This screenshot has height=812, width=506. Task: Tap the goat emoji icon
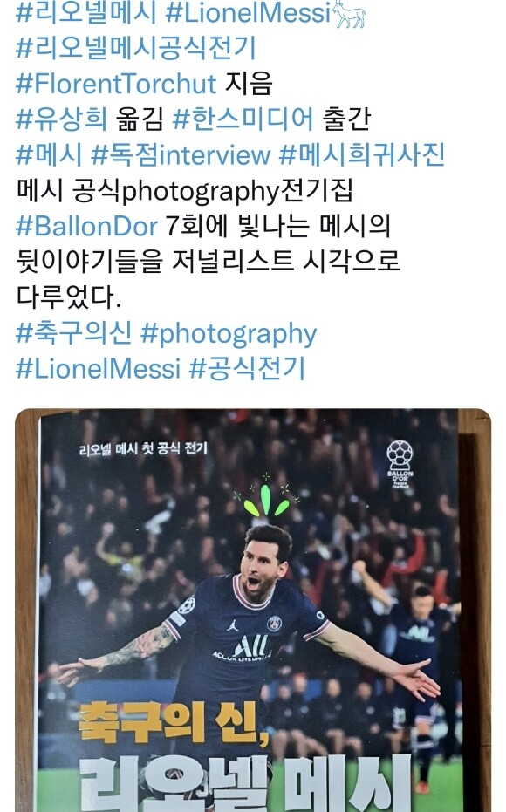350,14
